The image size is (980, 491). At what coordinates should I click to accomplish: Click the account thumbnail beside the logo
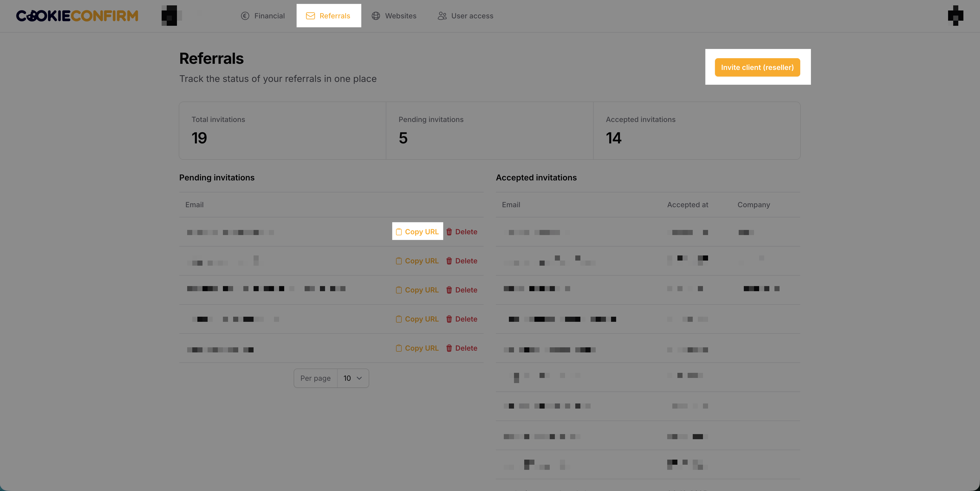(x=170, y=16)
